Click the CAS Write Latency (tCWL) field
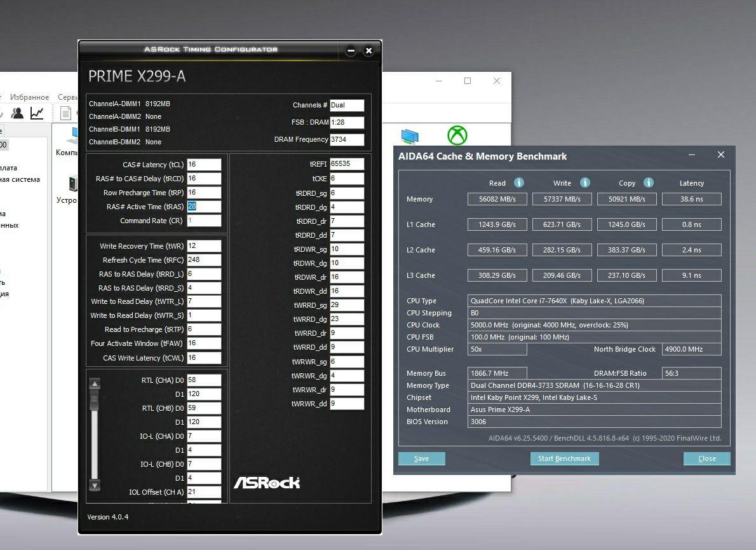Viewport: 756px width, 550px height. [x=204, y=358]
